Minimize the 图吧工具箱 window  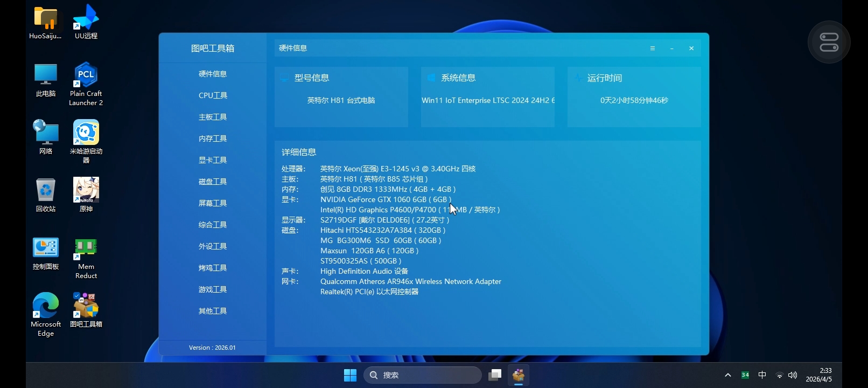tap(672, 48)
